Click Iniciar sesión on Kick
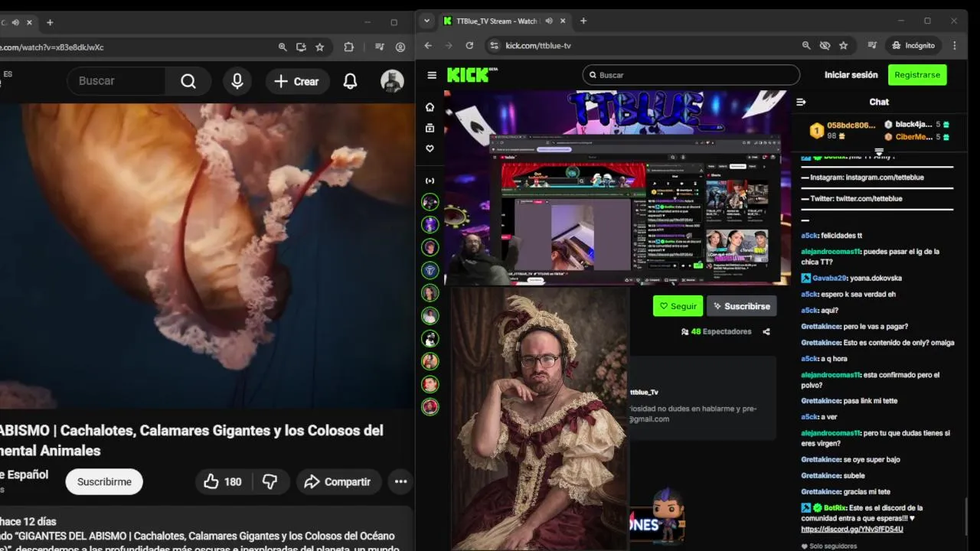980x551 pixels. click(851, 75)
